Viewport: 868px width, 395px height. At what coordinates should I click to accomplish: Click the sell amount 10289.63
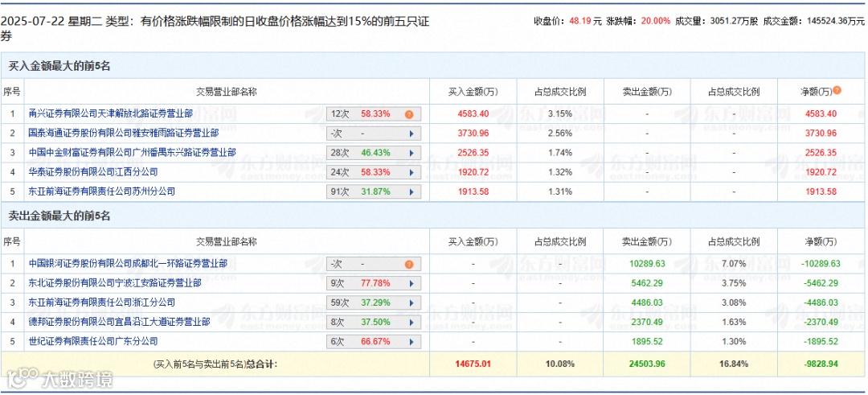coord(647,264)
